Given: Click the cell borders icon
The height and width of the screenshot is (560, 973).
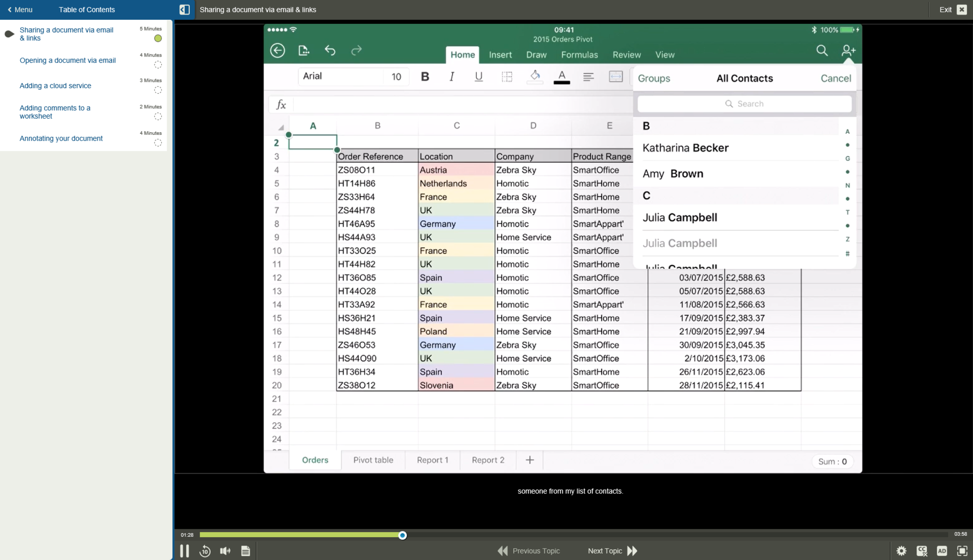Looking at the screenshot, I should tap(506, 76).
